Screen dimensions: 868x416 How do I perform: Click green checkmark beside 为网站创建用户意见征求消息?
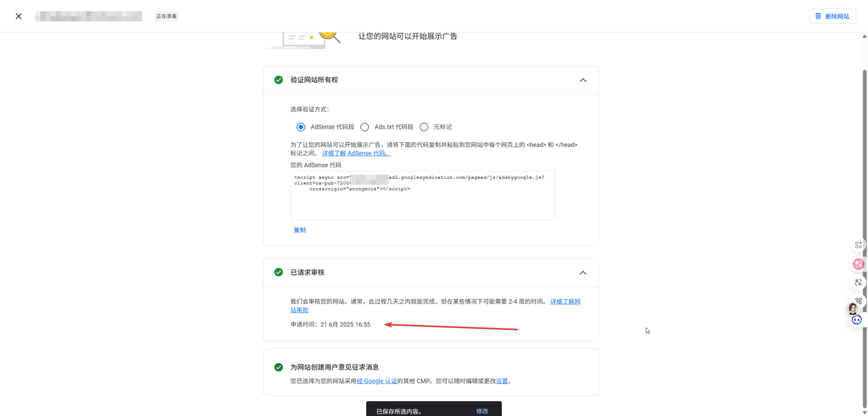pos(279,367)
